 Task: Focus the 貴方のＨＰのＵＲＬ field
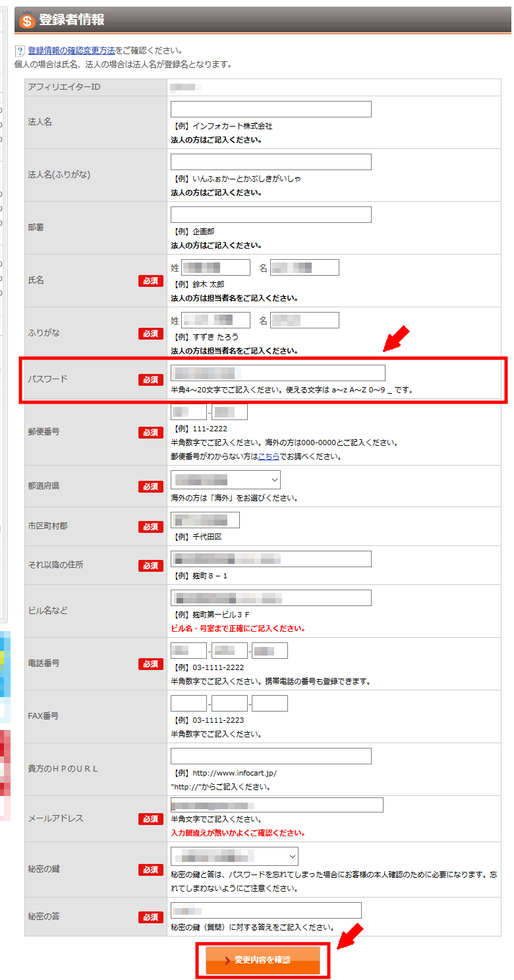point(271,756)
